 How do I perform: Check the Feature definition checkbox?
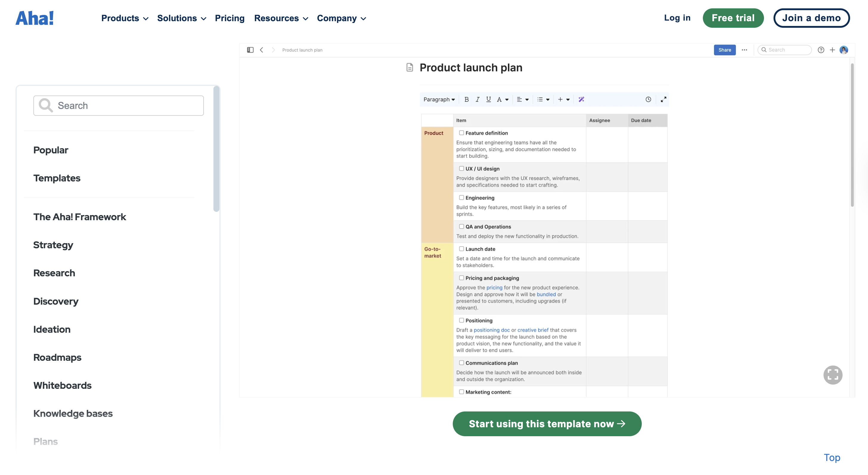pos(461,133)
